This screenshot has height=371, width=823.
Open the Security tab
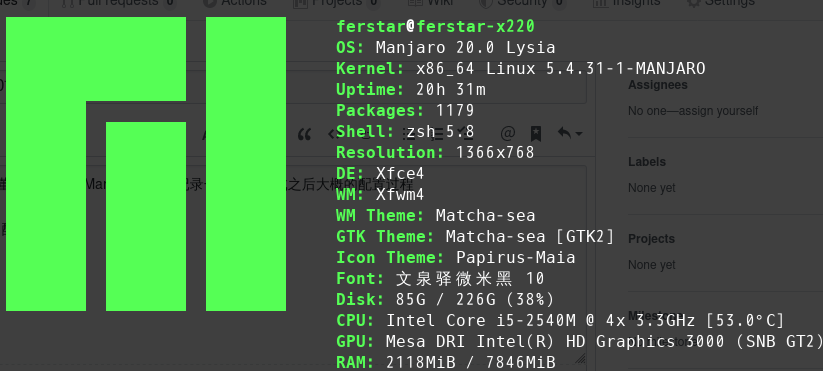tap(522, 3)
